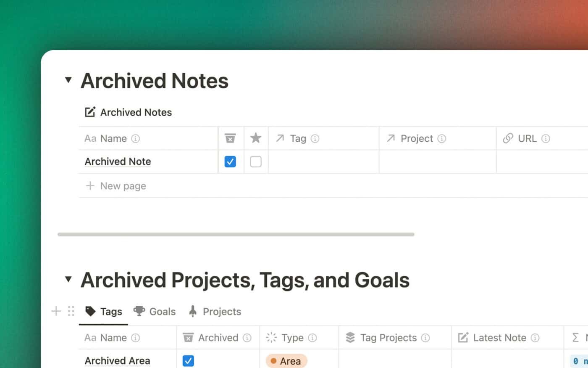Click the edit icon beside Latest Note header
588x368 pixels.
(x=463, y=338)
